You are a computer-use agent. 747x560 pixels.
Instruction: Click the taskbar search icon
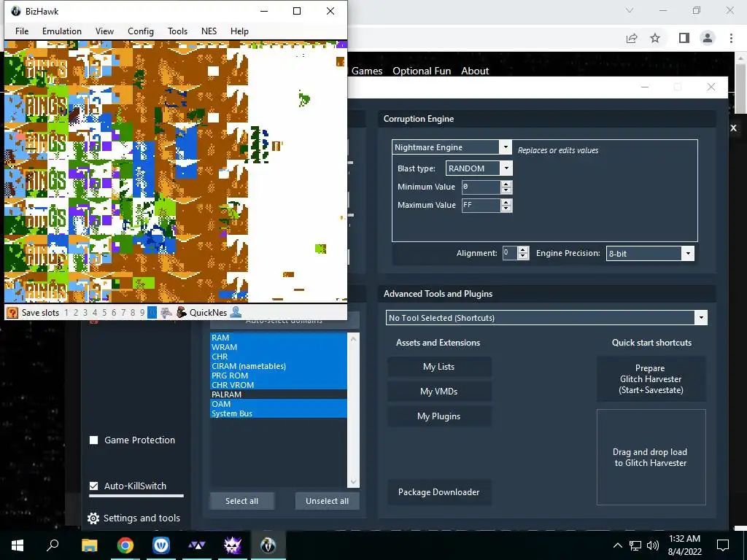coord(53,545)
